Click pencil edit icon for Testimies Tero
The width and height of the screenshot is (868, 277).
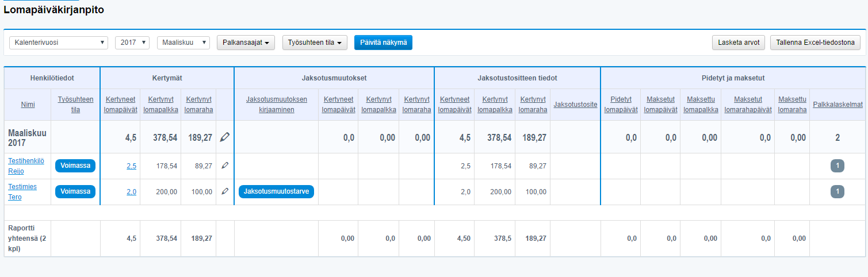[x=225, y=191]
